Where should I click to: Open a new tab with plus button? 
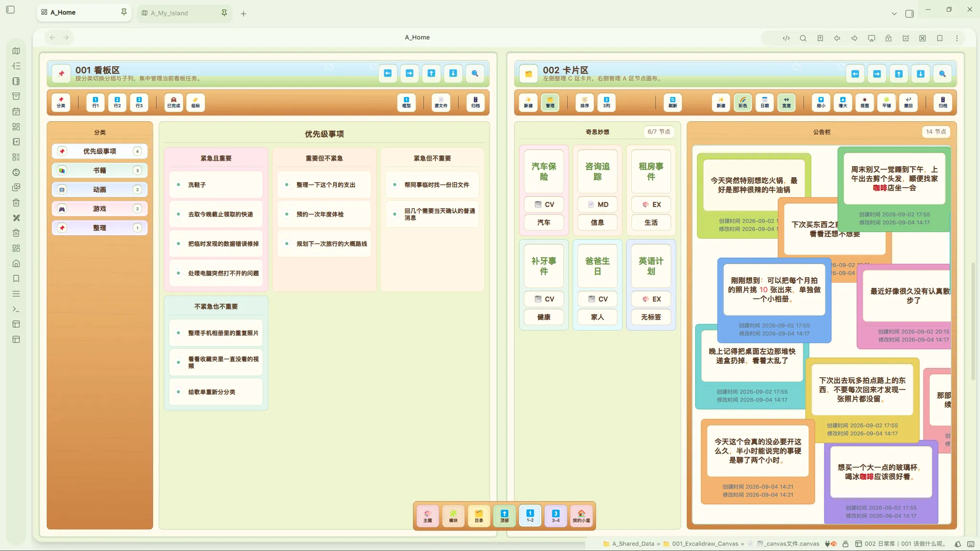tap(244, 13)
